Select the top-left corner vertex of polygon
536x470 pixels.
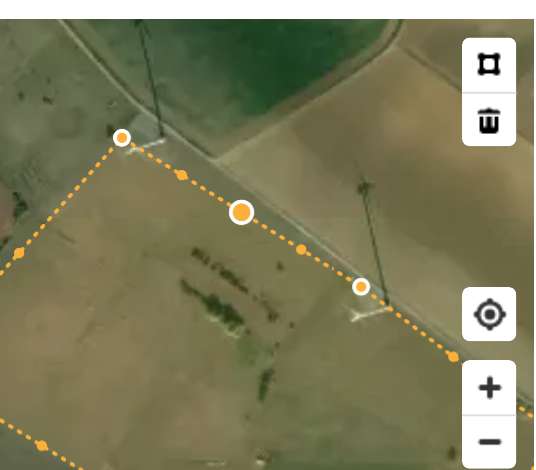click(122, 138)
